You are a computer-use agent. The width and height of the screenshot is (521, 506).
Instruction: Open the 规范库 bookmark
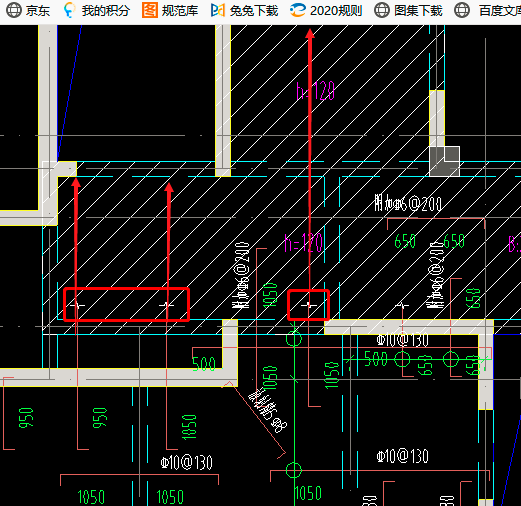click(170, 11)
